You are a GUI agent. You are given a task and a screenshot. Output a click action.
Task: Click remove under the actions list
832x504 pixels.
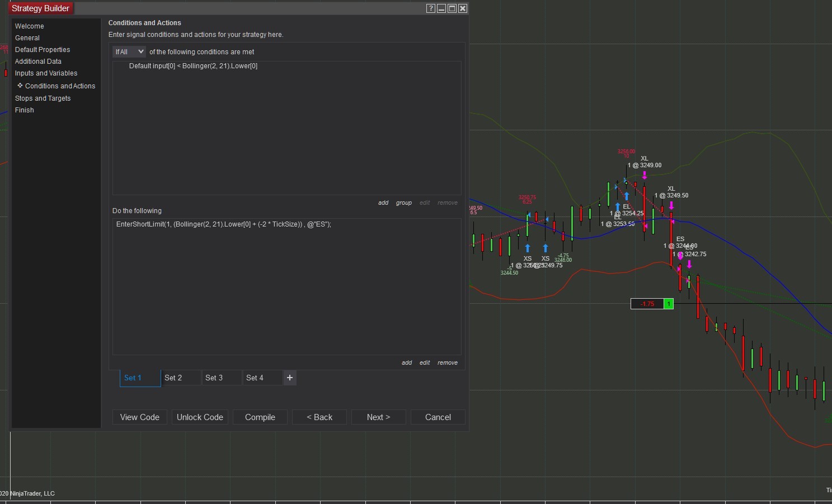pyautogui.click(x=448, y=363)
